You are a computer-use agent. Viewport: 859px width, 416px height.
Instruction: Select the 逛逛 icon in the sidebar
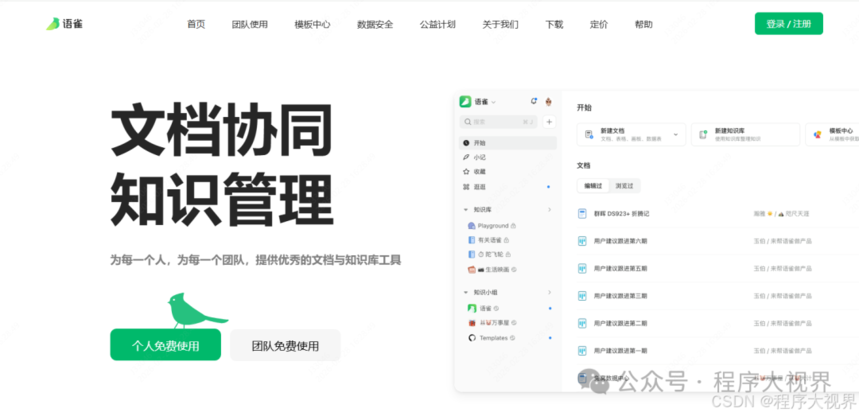466,187
